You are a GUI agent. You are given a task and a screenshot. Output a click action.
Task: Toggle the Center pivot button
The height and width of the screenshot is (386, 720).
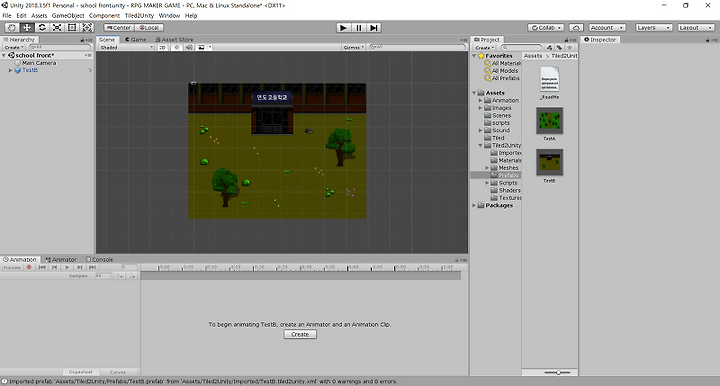pyautogui.click(x=119, y=28)
